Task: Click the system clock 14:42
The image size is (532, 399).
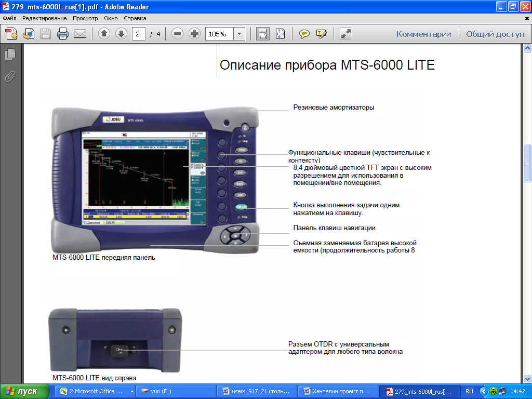Action: pyautogui.click(x=517, y=391)
